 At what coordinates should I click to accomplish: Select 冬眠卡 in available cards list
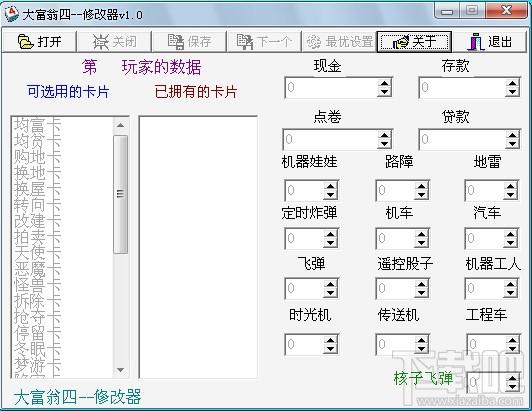37,348
